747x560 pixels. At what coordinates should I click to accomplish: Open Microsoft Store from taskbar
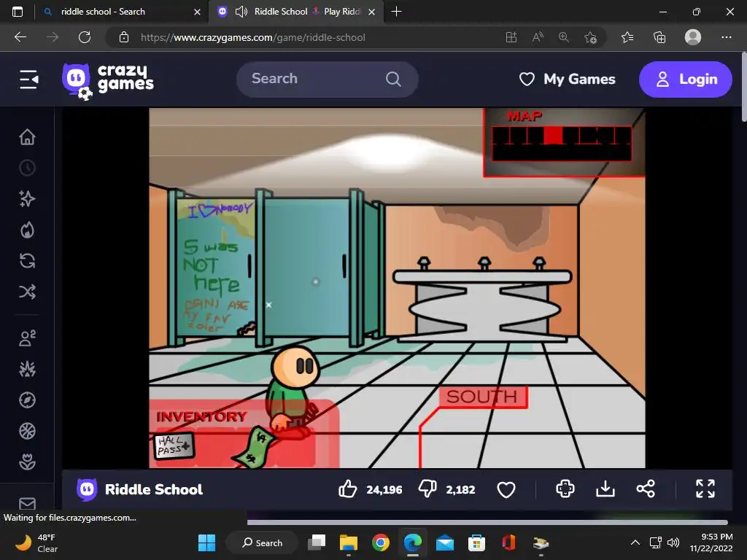pyautogui.click(x=476, y=542)
